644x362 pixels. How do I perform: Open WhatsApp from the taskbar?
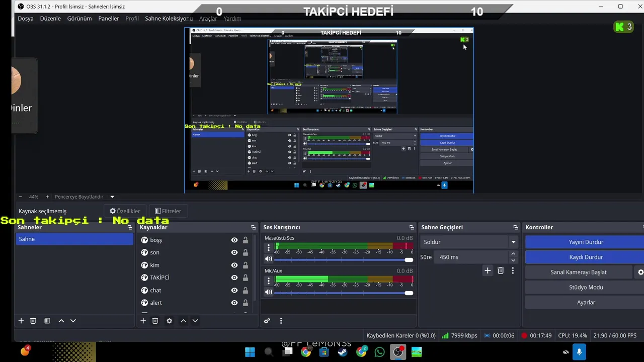point(379,352)
